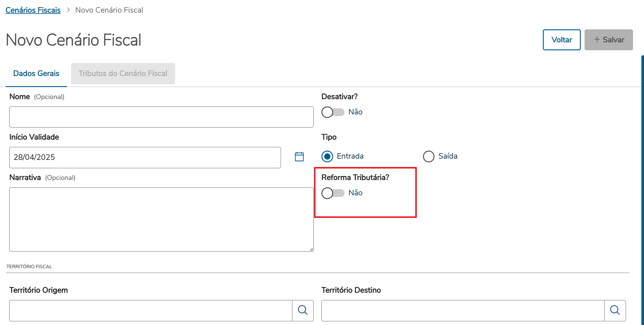Focus the Território Destino input
Viewport: 644px width, 325px height.
point(462,310)
